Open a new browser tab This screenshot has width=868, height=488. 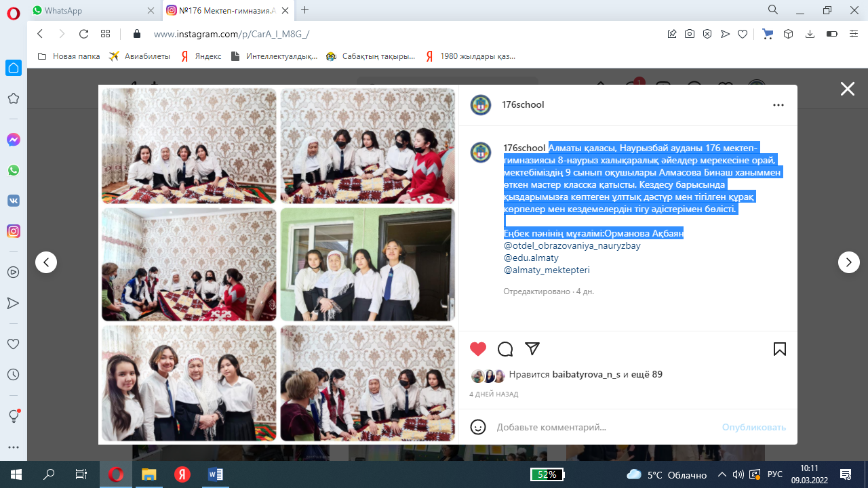[305, 10]
